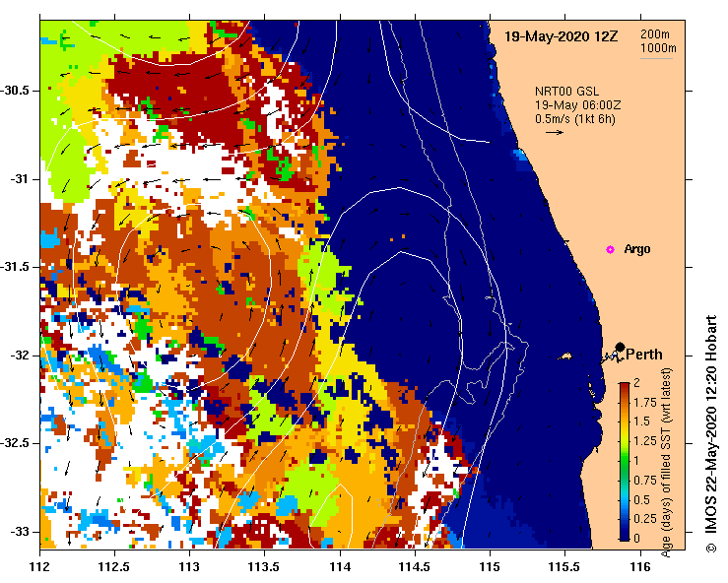
Task: Click the '1000m' depth contour legend
Action: [x=658, y=48]
